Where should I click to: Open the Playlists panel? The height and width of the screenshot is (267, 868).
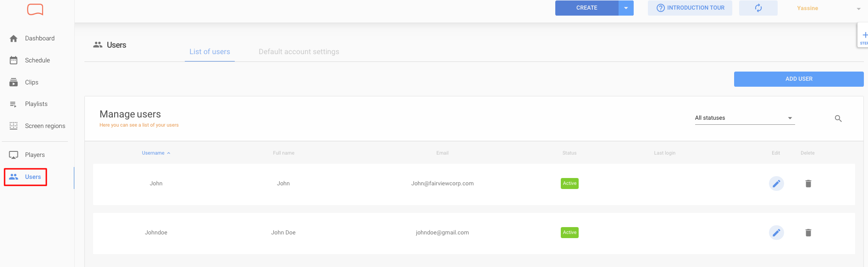tap(36, 104)
